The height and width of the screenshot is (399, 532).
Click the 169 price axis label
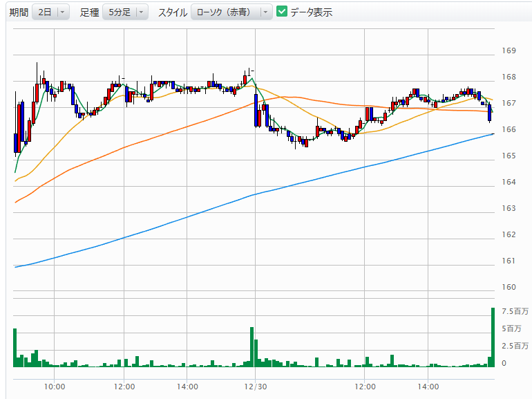click(x=509, y=50)
